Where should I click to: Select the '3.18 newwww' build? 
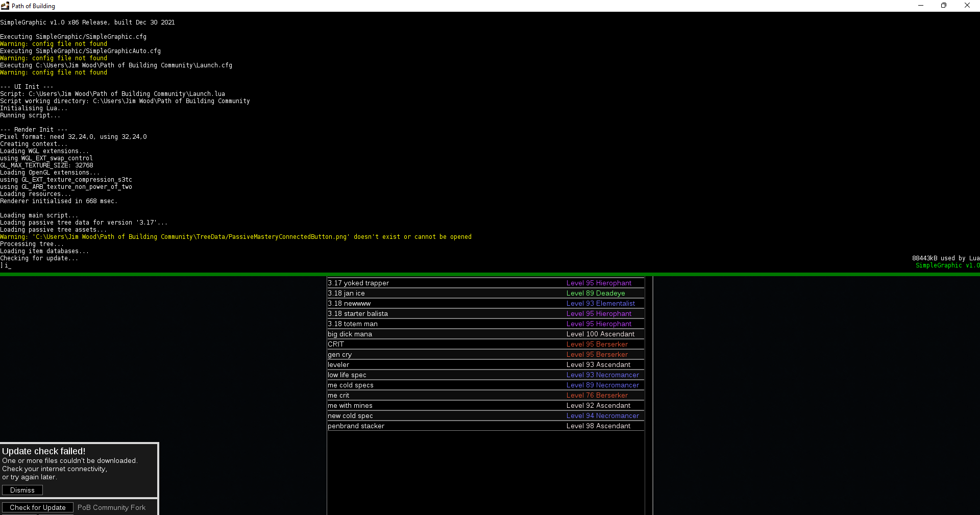pyautogui.click(x=485, y=303)
